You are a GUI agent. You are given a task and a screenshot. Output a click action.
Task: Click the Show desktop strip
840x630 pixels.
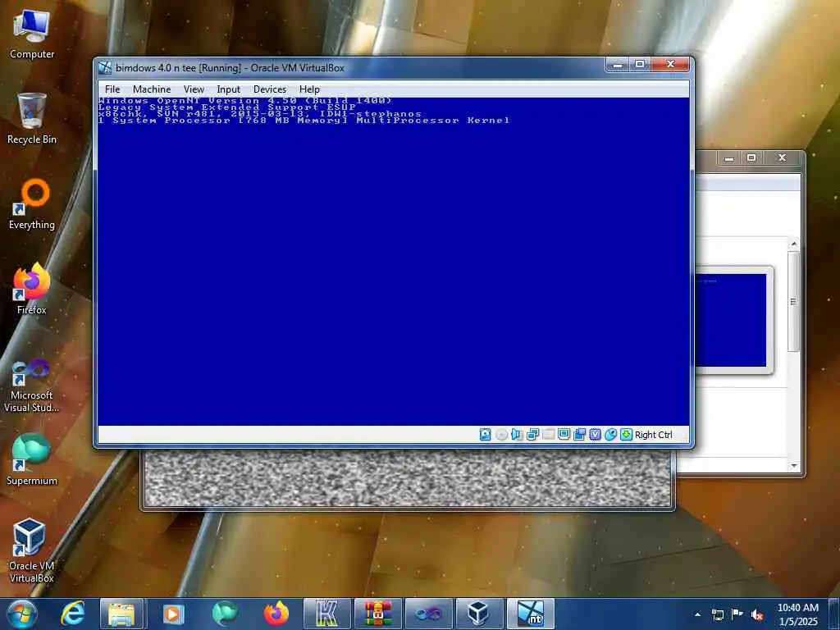(835, 614)
